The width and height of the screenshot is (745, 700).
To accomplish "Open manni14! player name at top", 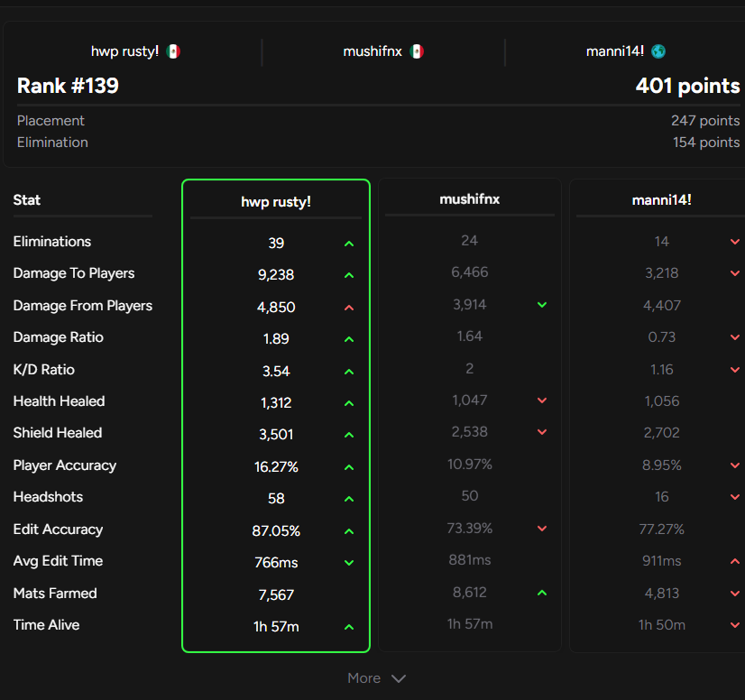I will [615, 51].
